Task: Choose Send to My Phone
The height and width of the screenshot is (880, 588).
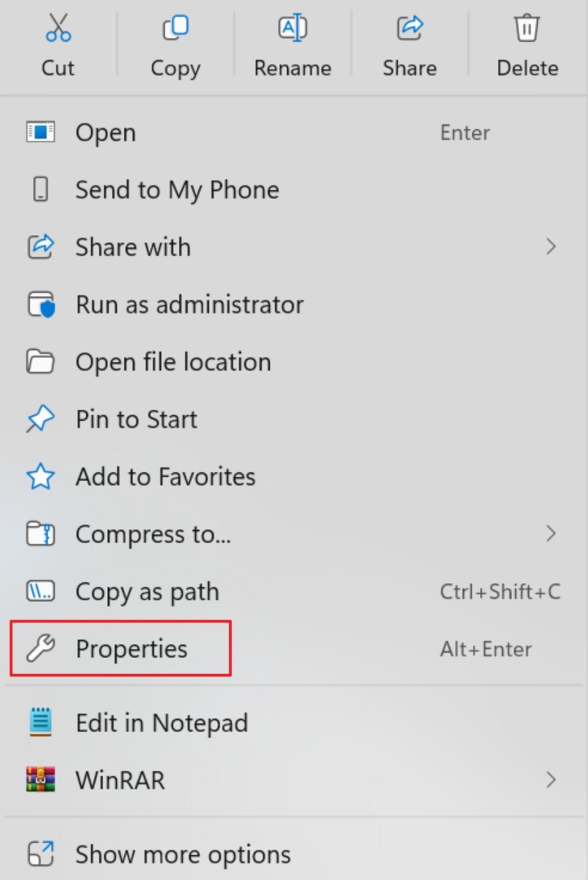Action: tap(177, 190)
